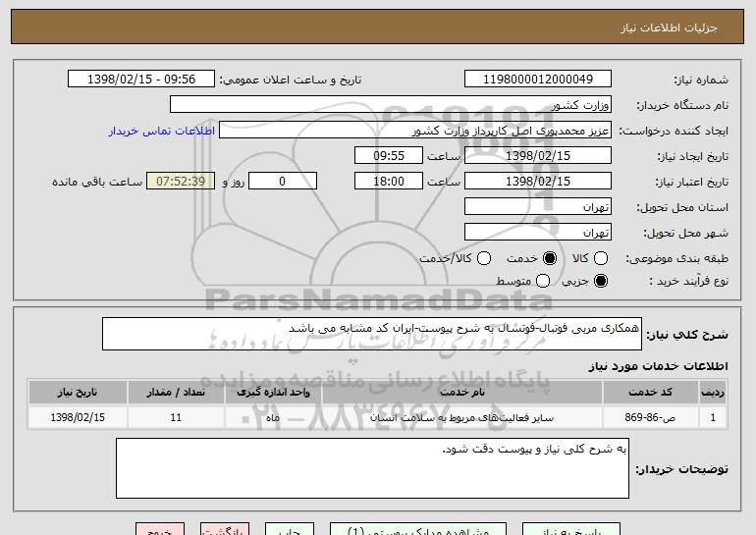Click the تاریخ ایجاد نیاز date field
The height and width of the screenshot is (535, 756).
538,156
